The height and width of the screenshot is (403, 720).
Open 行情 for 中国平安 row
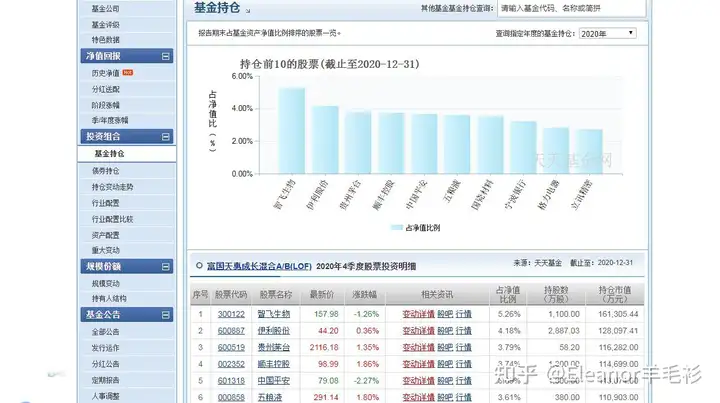coord(464,381)
